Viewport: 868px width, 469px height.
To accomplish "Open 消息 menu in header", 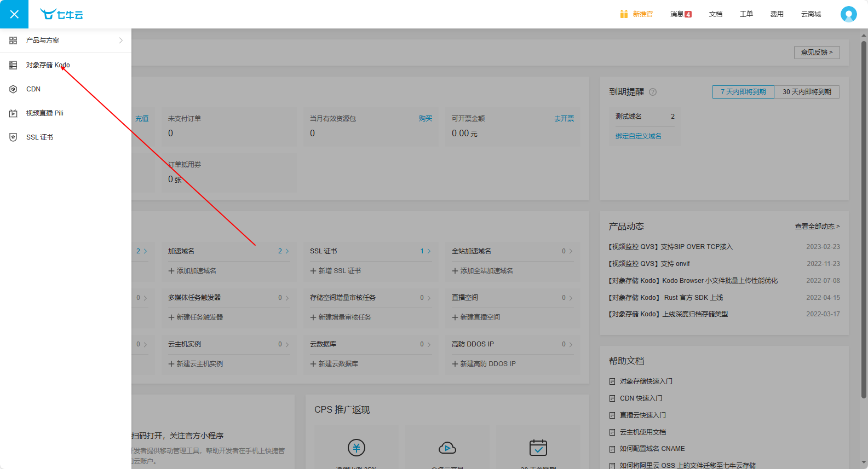I will pos(681,14).
